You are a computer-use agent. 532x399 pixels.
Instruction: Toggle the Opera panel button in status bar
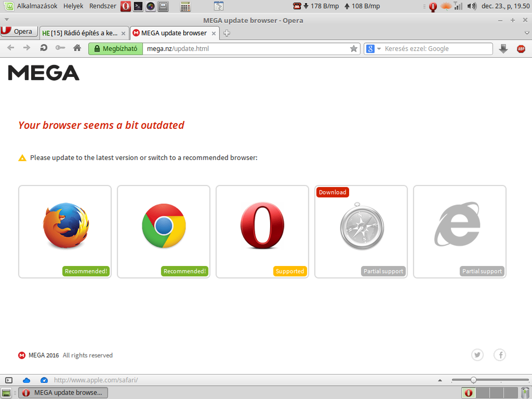point(9,380)
